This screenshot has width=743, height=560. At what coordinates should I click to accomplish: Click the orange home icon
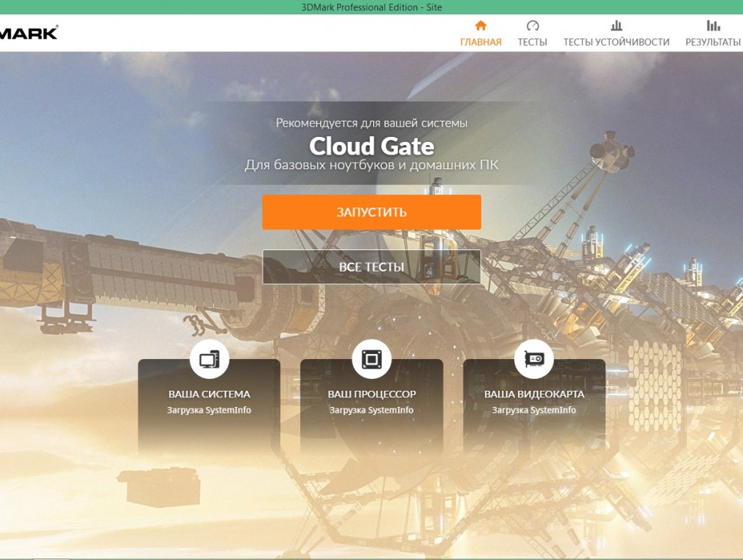(x=480, y=25)
